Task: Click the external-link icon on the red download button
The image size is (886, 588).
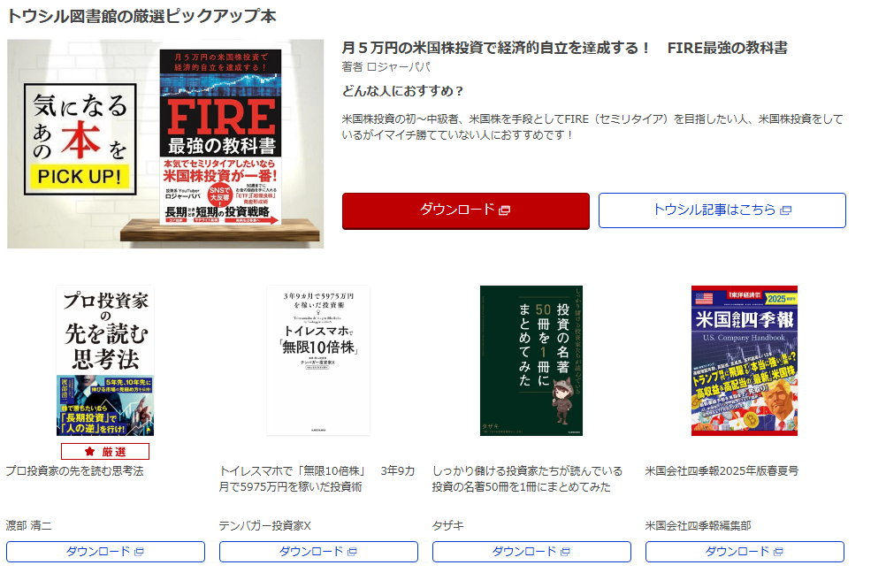Action: pos(505,210)
